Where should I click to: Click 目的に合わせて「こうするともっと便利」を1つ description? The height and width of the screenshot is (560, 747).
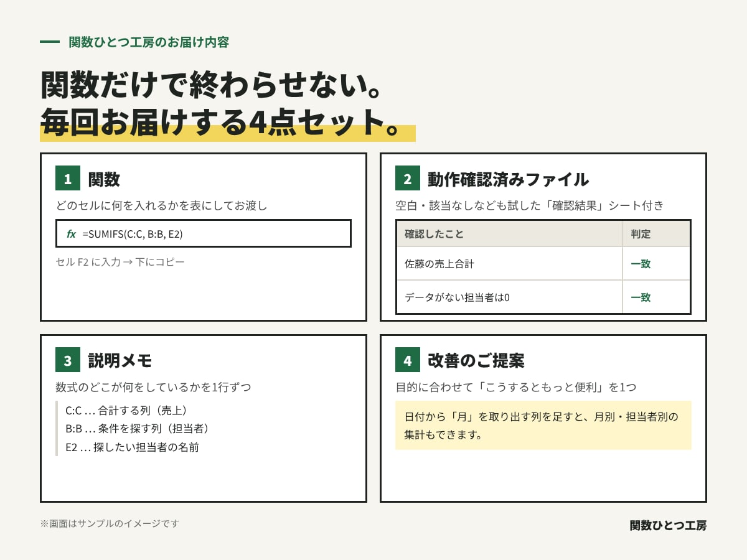516,387
